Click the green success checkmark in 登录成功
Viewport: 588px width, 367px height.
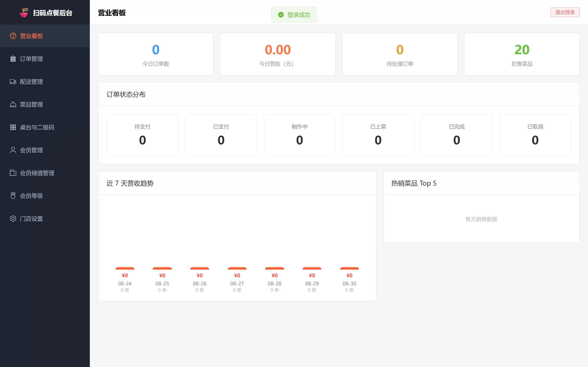[x=281, y=15]
